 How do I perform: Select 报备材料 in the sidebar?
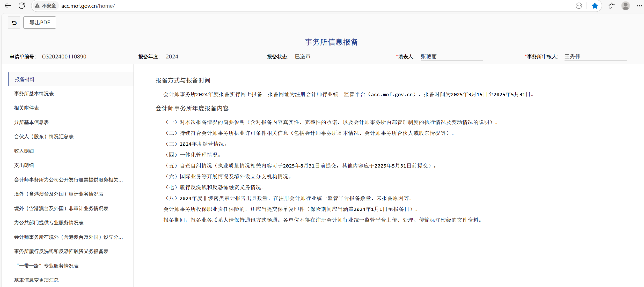[25, 79]
